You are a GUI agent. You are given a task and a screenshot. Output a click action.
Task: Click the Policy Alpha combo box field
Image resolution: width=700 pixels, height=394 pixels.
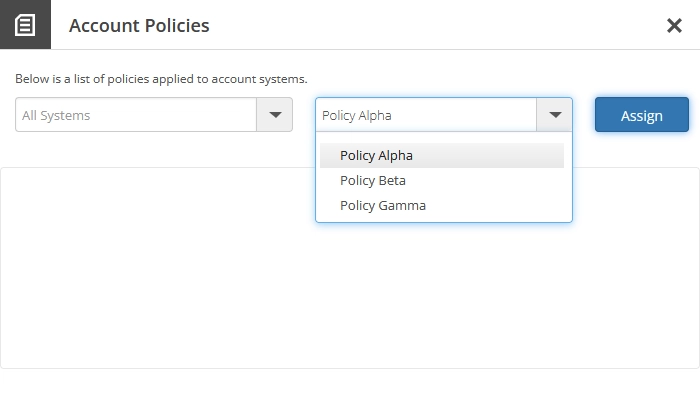(426, 115)
